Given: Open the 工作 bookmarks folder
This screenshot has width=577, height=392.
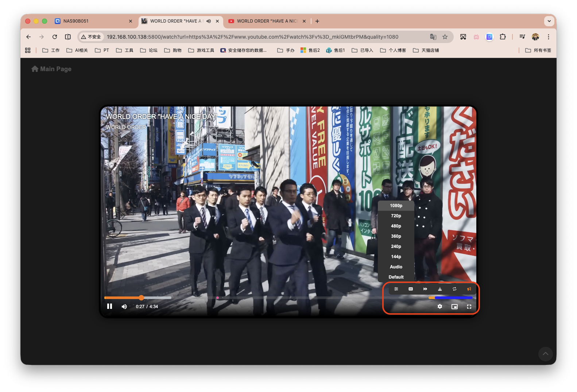Looking at the screenshot, I should point(51,50).
